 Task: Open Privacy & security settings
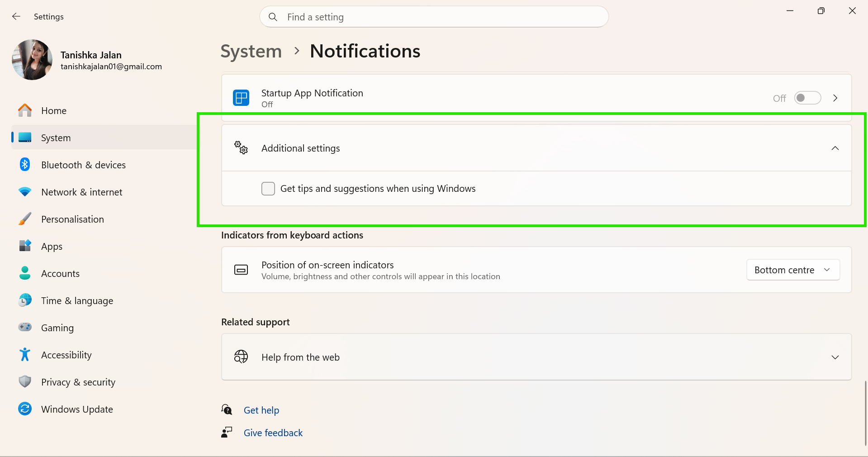(104, 382)
